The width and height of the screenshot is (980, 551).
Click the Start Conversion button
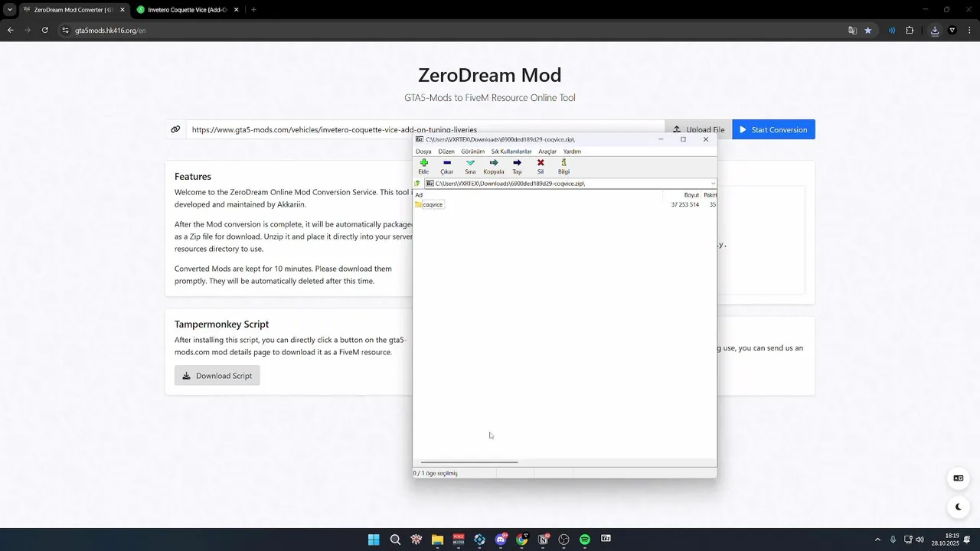click(x=773, y=129)
